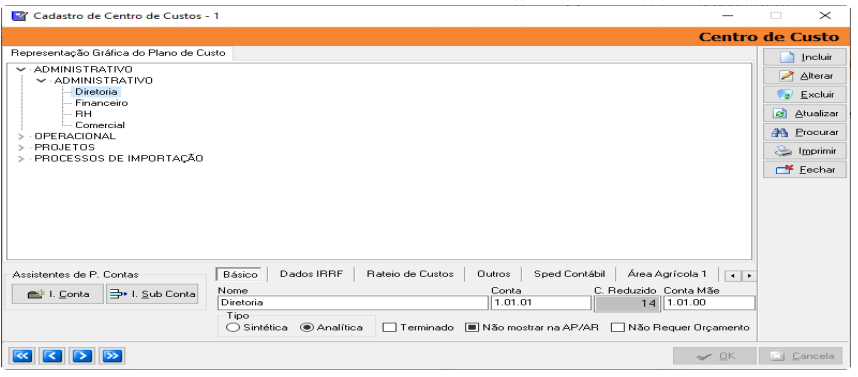The height and width of the screenshot is (377, 858).
Task: Toggle Não mostrar na AP/AR checkbox
Action: (472, 328)
